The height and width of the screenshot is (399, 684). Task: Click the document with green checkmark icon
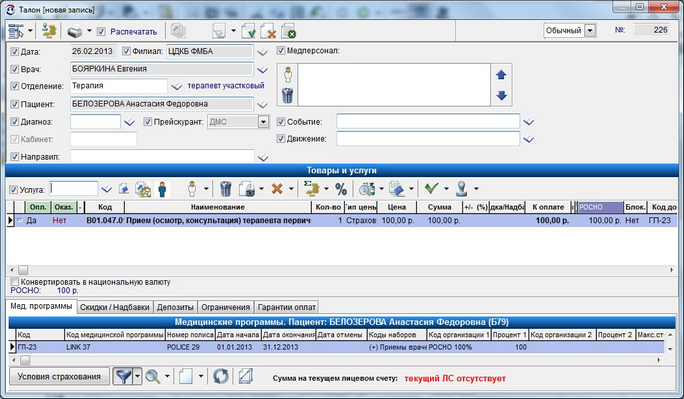pyautogui.click(x=248, y=31)
